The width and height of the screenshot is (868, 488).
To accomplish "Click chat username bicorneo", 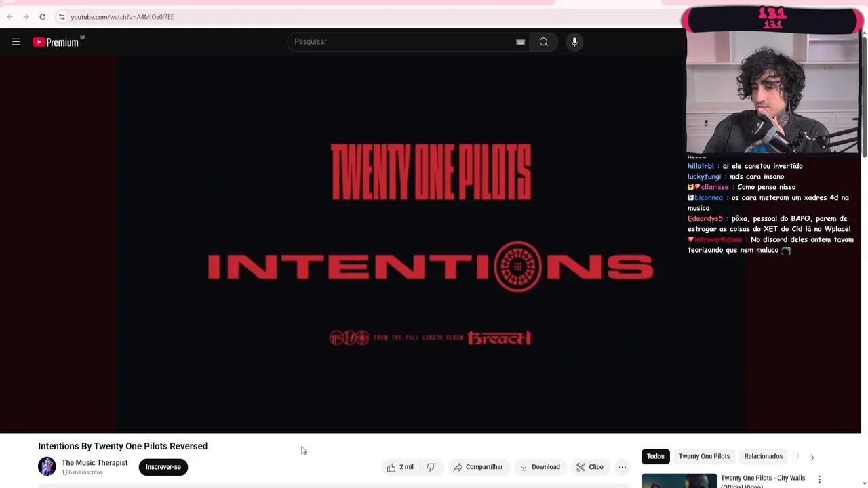I will 709,198.
